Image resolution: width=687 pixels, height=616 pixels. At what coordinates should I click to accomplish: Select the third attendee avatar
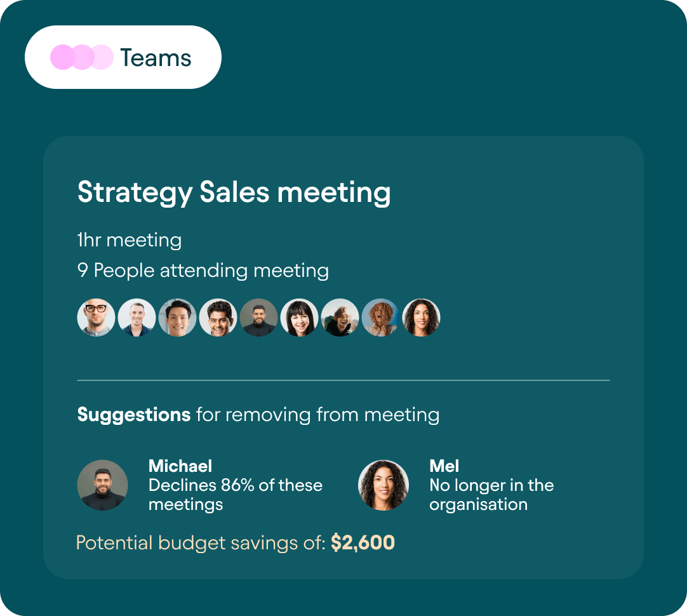[177, 318]
